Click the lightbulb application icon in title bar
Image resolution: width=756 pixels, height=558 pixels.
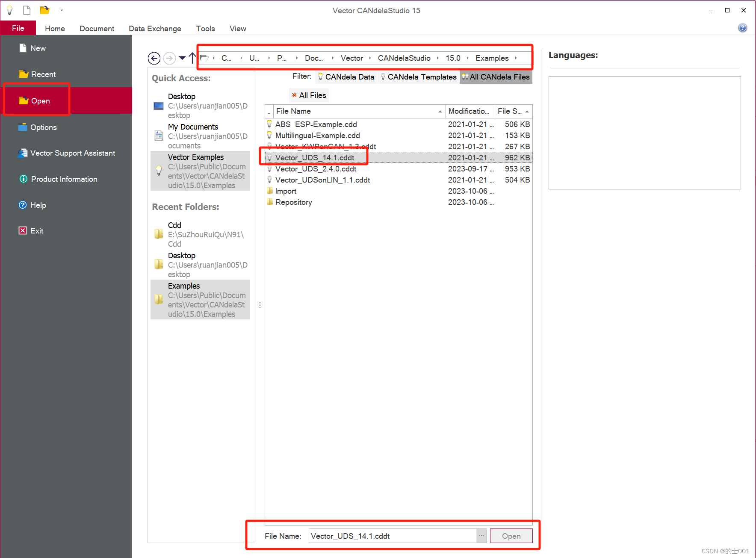pyautogui.click(x=9, y=10)
